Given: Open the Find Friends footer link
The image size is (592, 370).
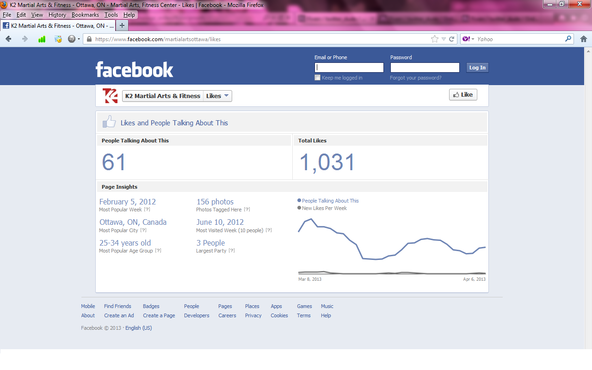Looking at the screenshot, I should (x=117, y=306).
